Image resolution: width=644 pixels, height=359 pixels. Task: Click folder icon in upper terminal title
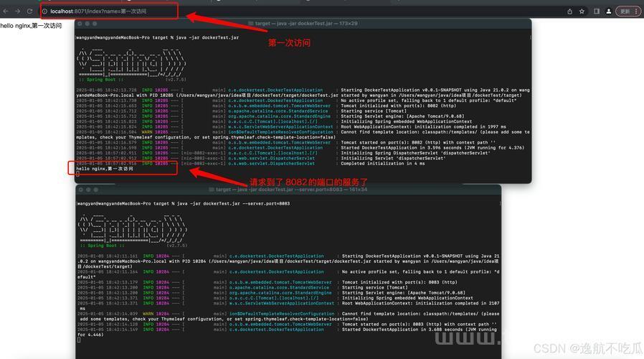(250, 24)
